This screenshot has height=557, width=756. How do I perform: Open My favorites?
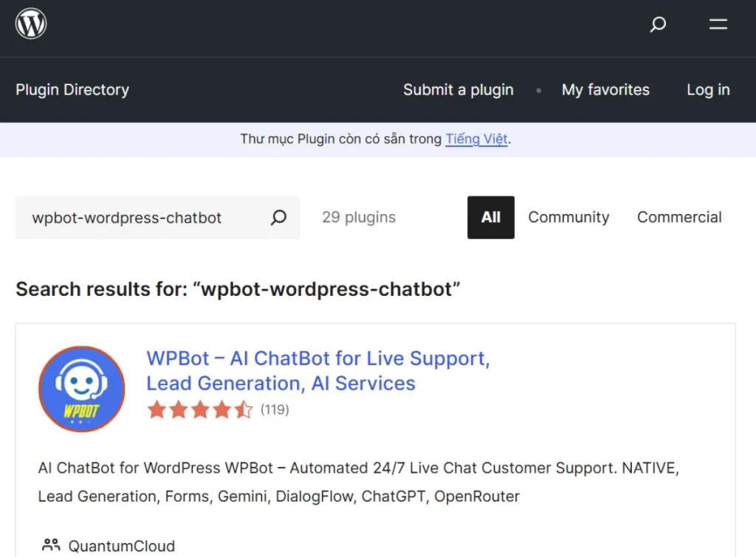pyautogui.click(x=605, y=89)
